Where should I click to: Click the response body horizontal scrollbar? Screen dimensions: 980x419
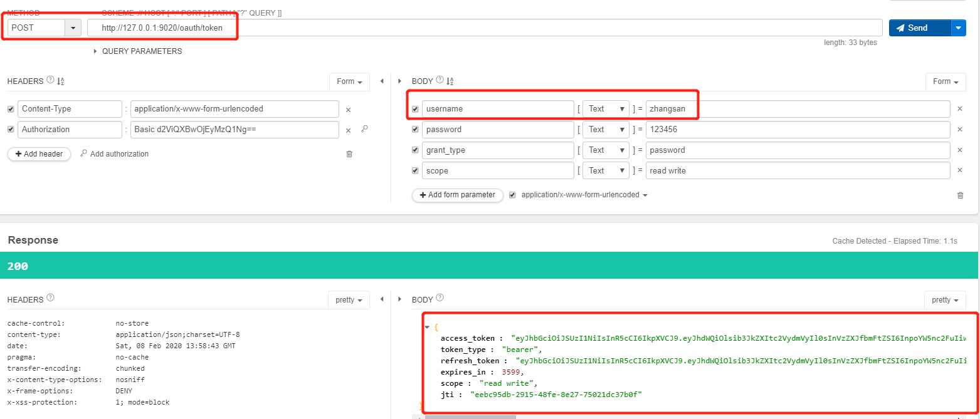[x=470, y=416]
